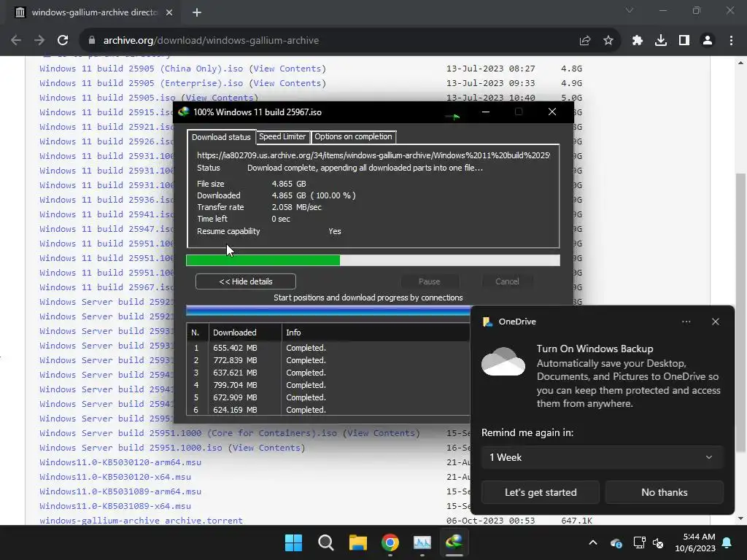
Task: Click the lock icon in address bar
Action: coord(92,41)
